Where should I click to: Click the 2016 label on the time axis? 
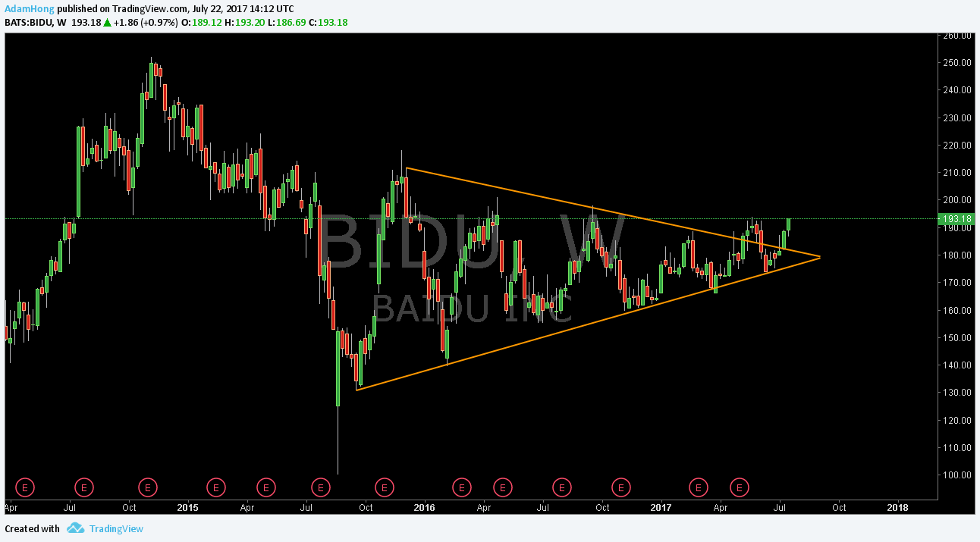click(425, 506)
